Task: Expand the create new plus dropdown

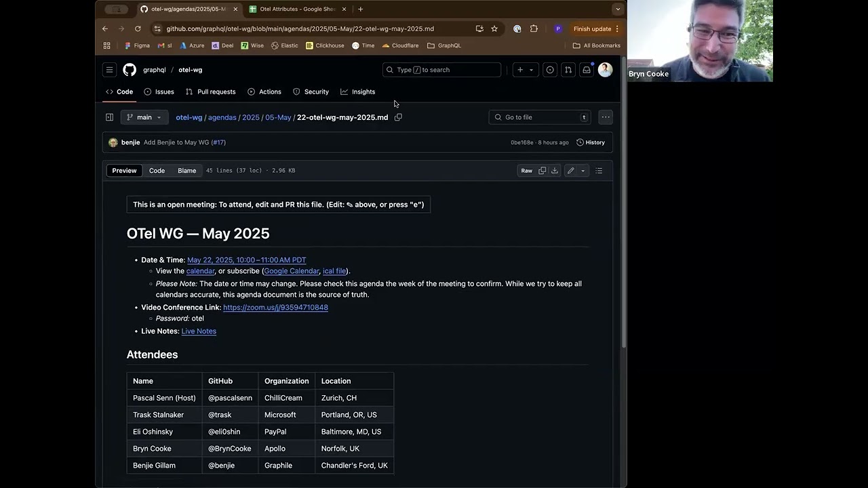Action: pos(525,70)
